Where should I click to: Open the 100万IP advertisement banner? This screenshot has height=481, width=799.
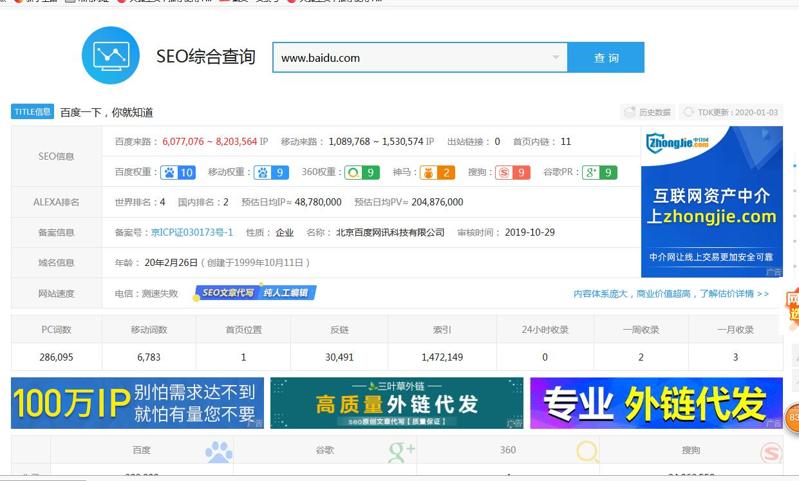click(x=137, y=403)
